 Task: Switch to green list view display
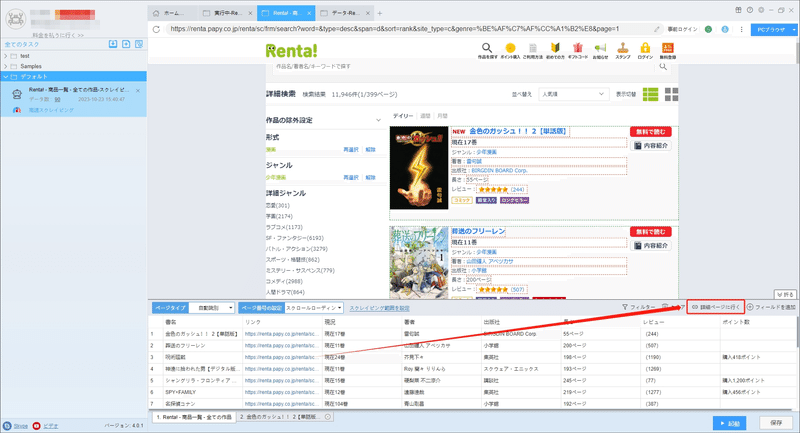(650, 94)
